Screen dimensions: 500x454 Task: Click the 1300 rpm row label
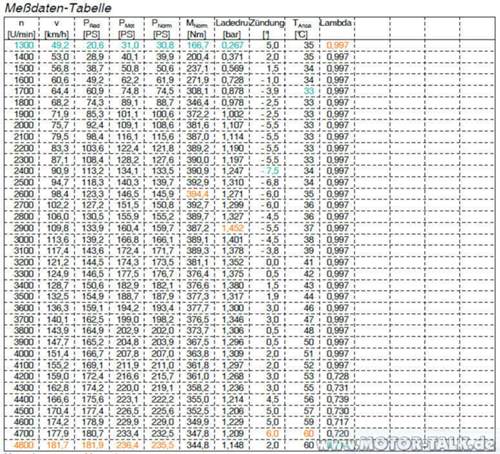[x=24, y=45]
